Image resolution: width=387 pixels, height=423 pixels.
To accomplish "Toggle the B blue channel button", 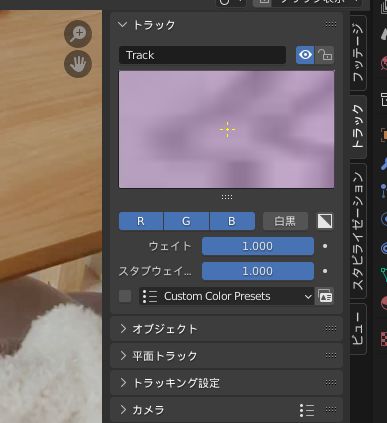I will 232,221.
